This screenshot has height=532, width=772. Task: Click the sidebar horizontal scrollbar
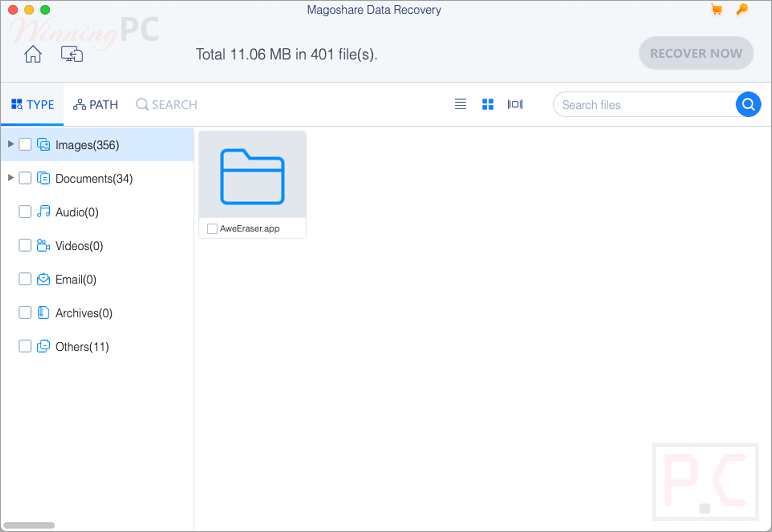pos(29,525)
